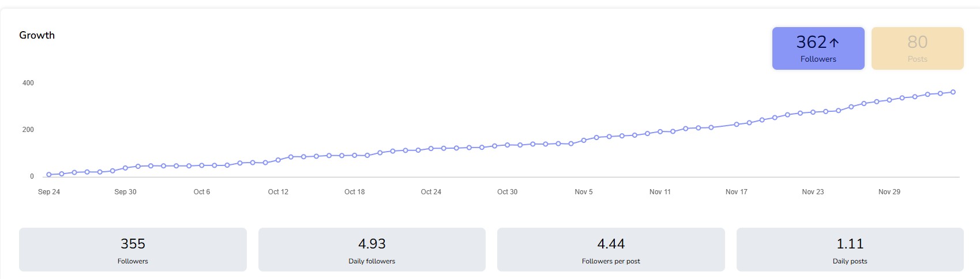Pick the Oct 12 axis label
Screen dimensions: 980x279
[278, 192]
